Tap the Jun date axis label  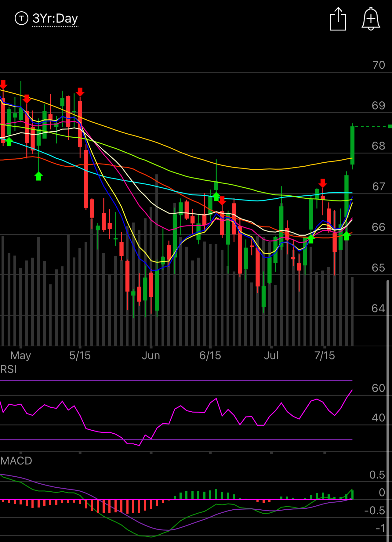click(x=151, y=356)
